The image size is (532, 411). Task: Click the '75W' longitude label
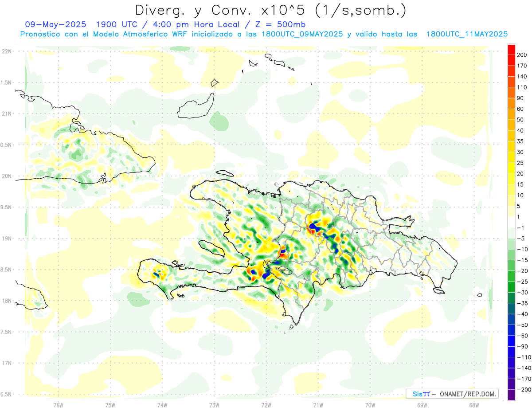coord(110,405)
